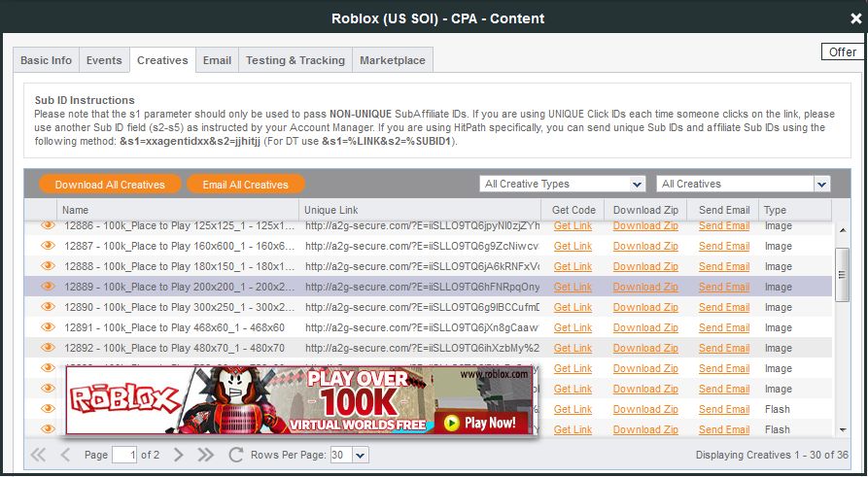Viewport: 868px width, 477px height.
Task: Click the page number input field
Action: pyautogui.click(x=124, y=455)
